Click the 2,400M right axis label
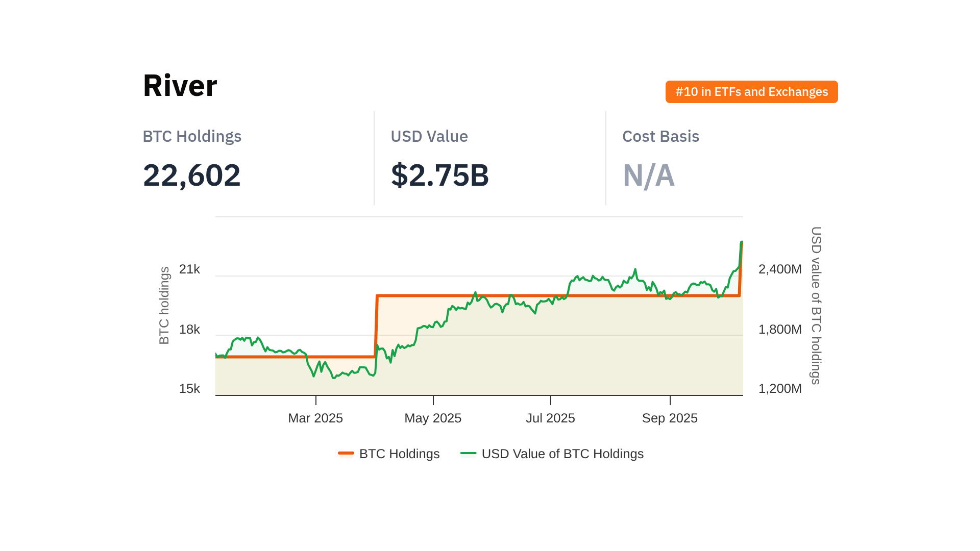Viewport: 980px width, 551px height. pos(779,269)
